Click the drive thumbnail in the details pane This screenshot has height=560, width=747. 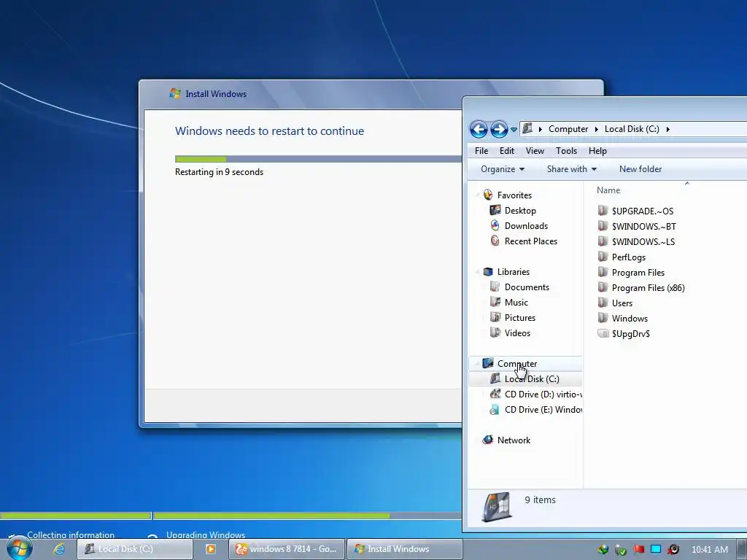pyautogui.click(x=497, y=507)
